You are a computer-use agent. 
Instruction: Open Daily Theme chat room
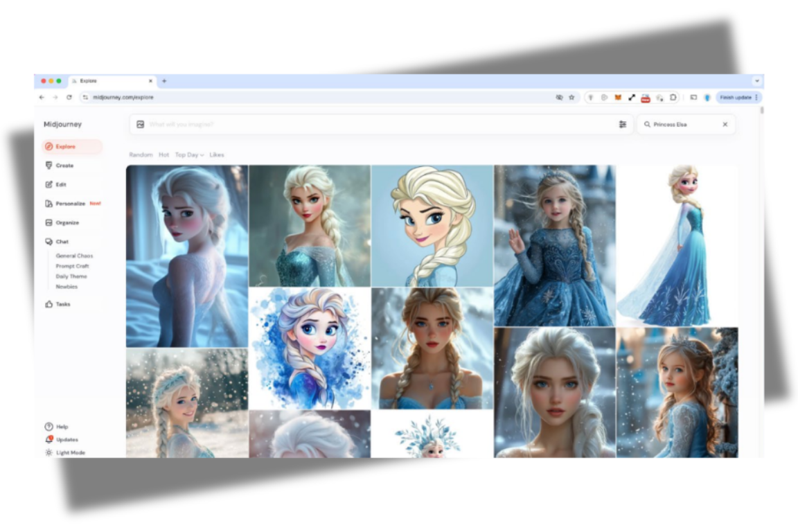coord(71,276)
